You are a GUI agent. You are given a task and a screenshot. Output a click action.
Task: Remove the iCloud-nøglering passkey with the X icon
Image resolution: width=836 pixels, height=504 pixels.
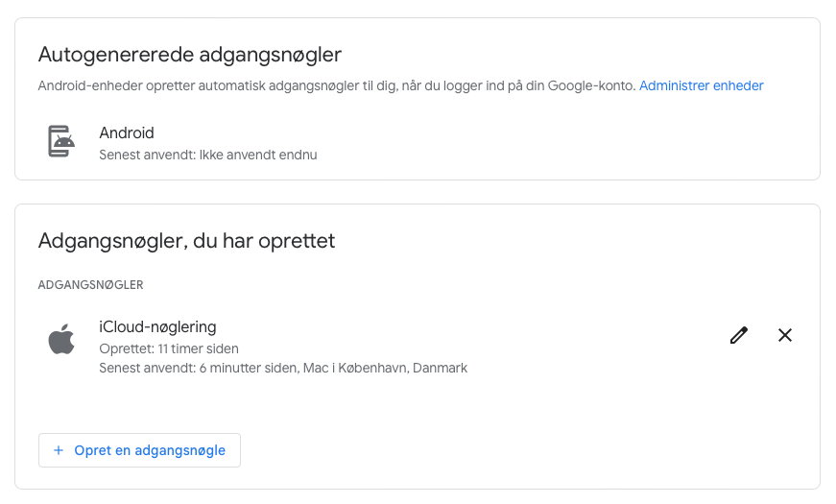tap(785, 335)
